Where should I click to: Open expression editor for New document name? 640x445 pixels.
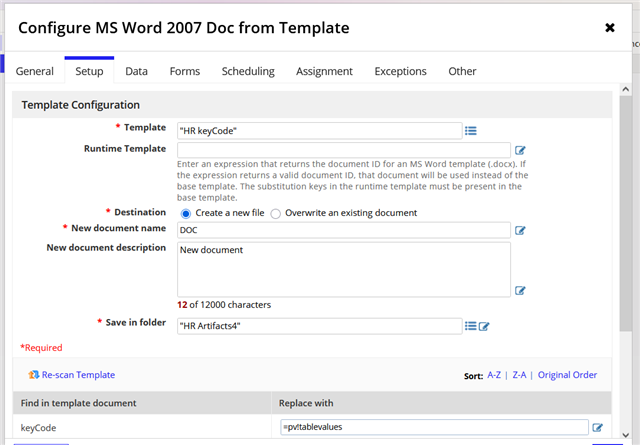click(x=520, y=230)
